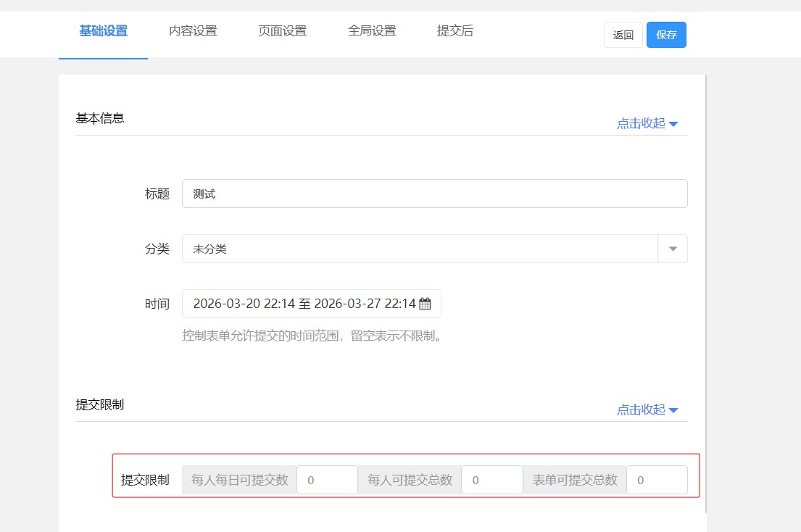Select the 全局设置 tab

372,31
